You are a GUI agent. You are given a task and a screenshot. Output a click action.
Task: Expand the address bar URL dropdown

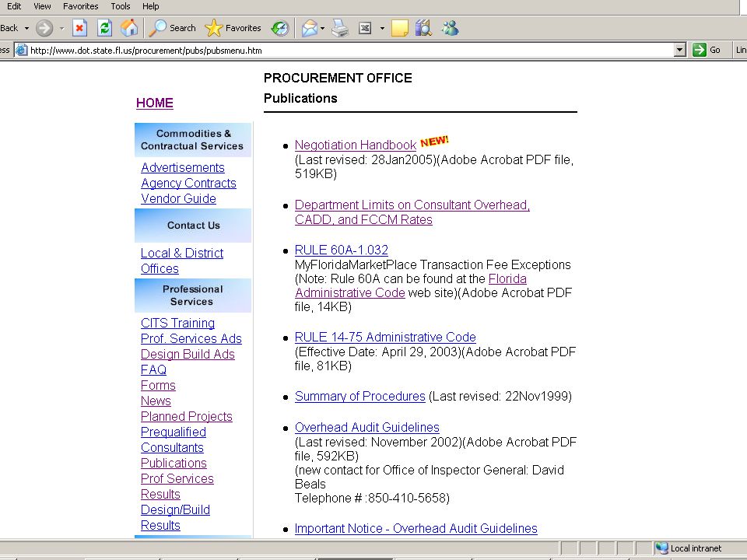click(680, 50)
